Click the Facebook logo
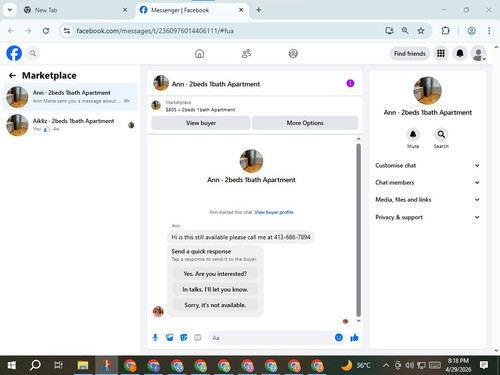Screen dimensions: 500x375 click(x=14, y=53)
